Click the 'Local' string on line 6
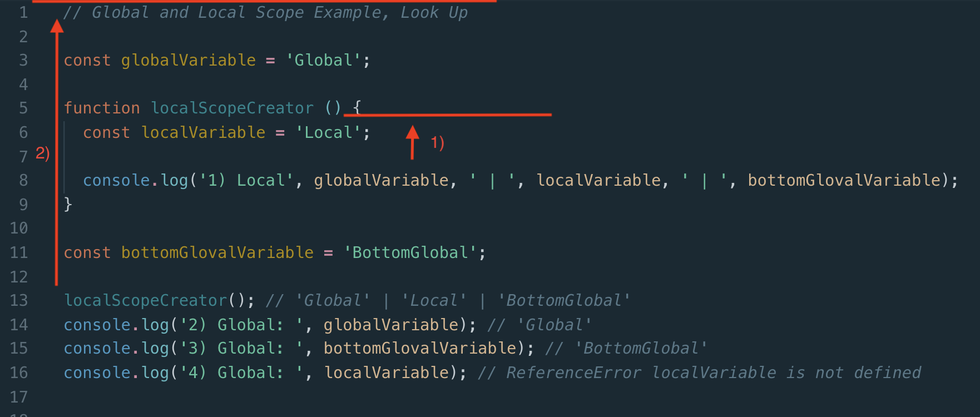980x417 pixels. pos(328,132)
